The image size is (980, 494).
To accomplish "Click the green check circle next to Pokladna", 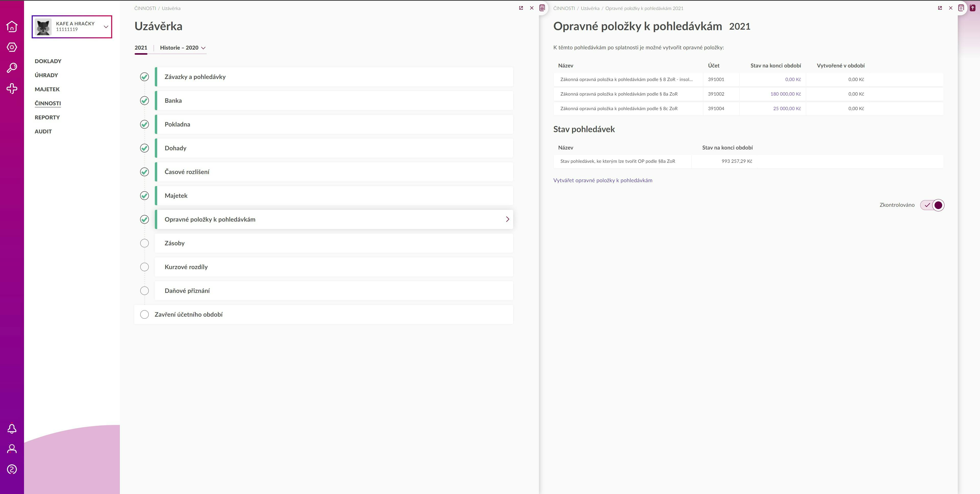I will point(144,124).
